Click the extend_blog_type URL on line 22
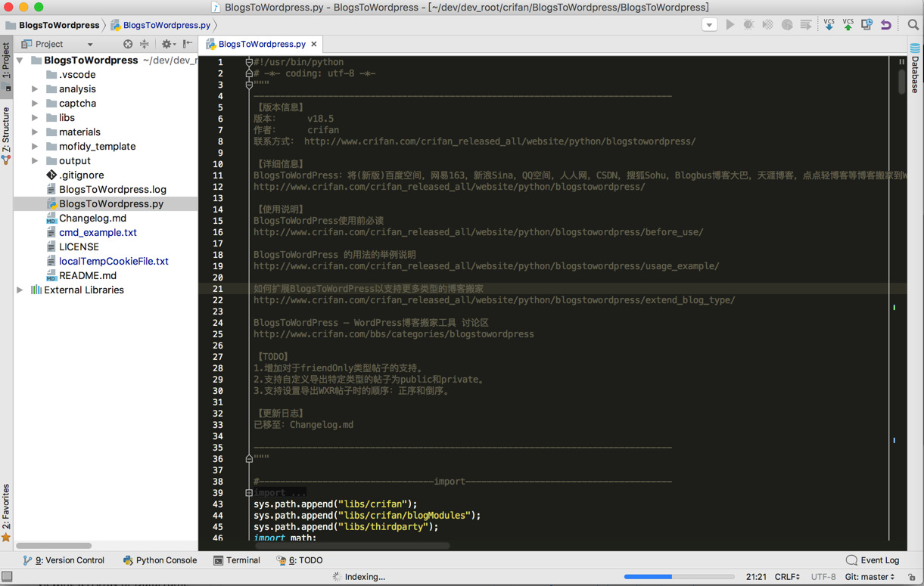Viewport: 924px width, 586px height. click(494, 300)
